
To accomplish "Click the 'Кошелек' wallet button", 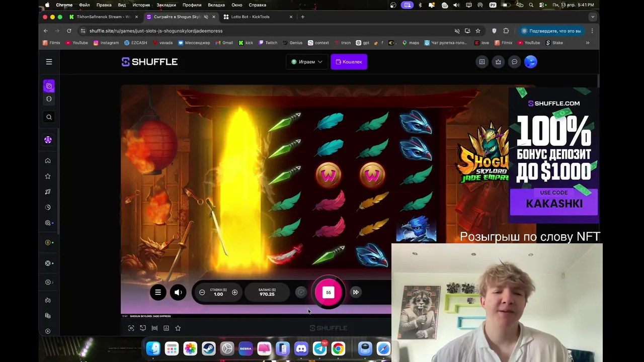I will click(x=349, y=62).
